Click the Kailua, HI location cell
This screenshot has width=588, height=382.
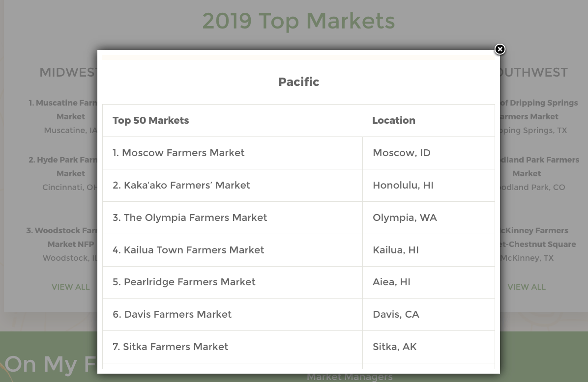point(396,250)
